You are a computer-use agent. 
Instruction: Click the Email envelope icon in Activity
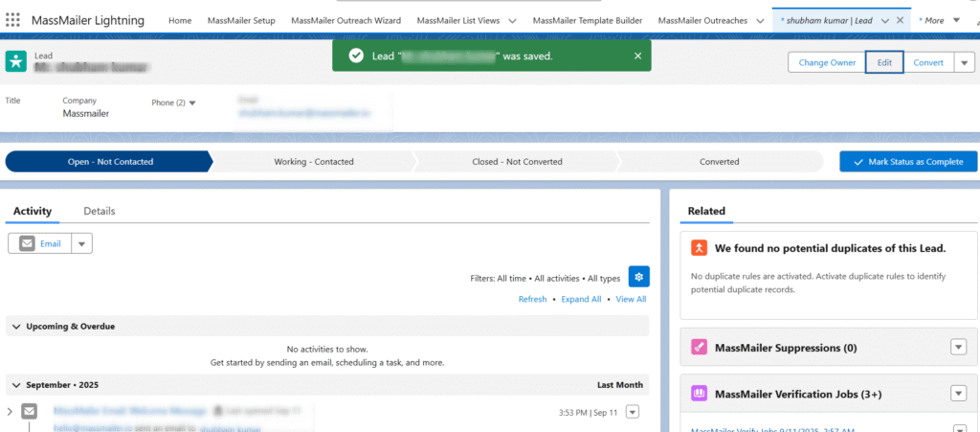click(x=26, y=243)
